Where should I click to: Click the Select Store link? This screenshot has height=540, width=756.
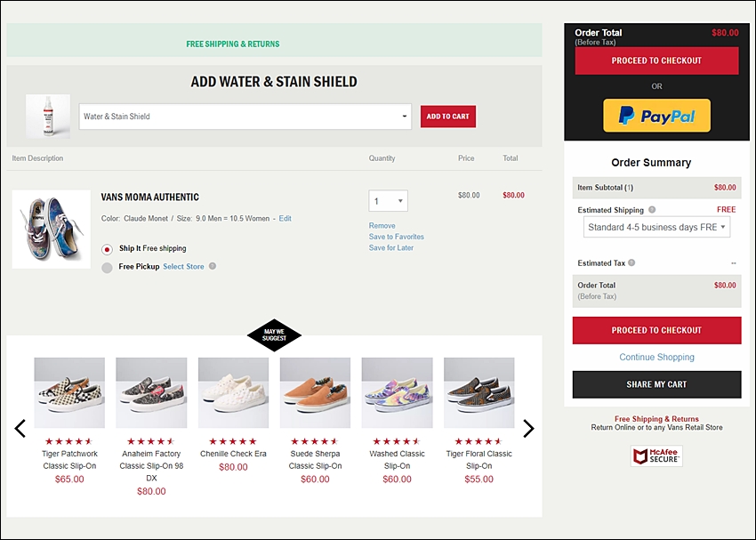point(183,267)
